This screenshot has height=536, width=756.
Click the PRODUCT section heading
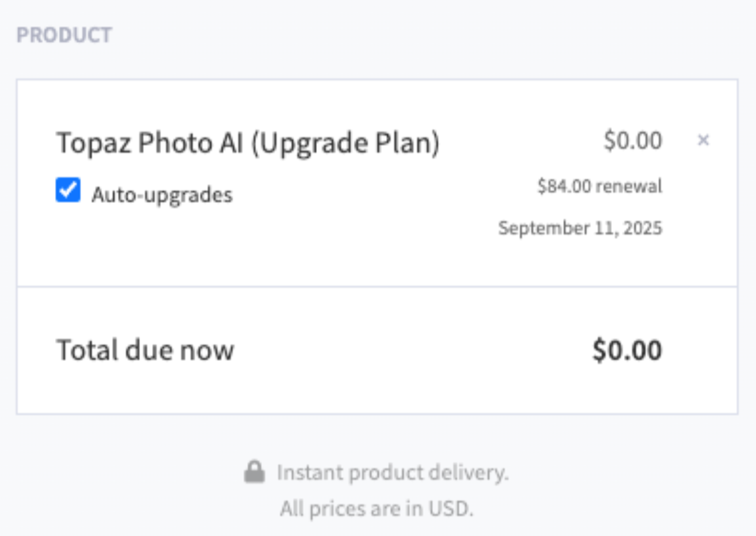click(x=64, y=36)
